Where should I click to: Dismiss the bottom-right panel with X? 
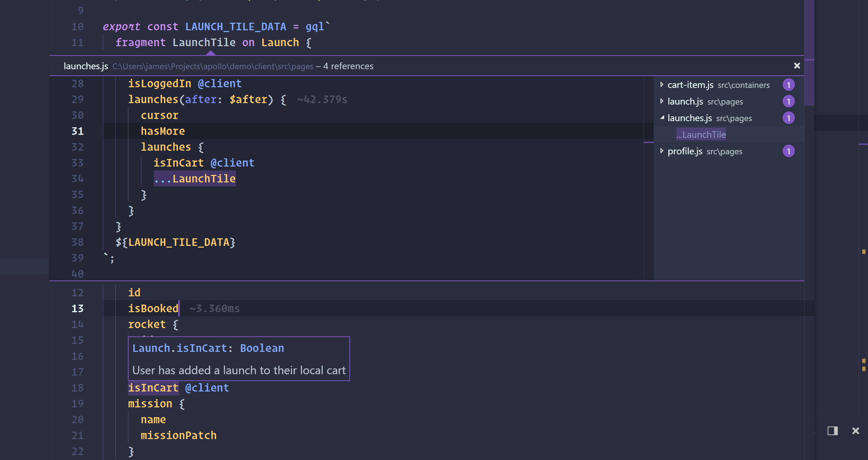(855, 431)
